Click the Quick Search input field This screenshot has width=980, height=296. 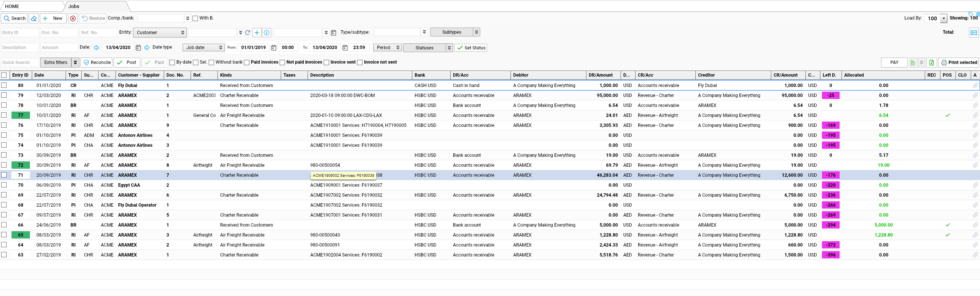tap(20, 62)
